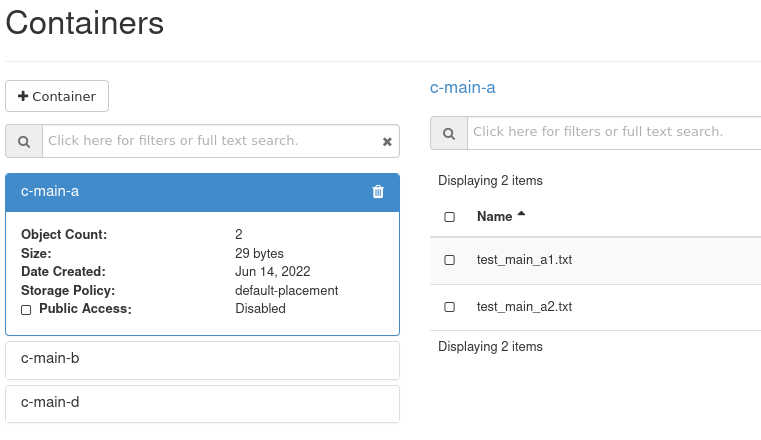Focus the container filter search field
The image size is (761, 440).
click(x=210, y=141)
